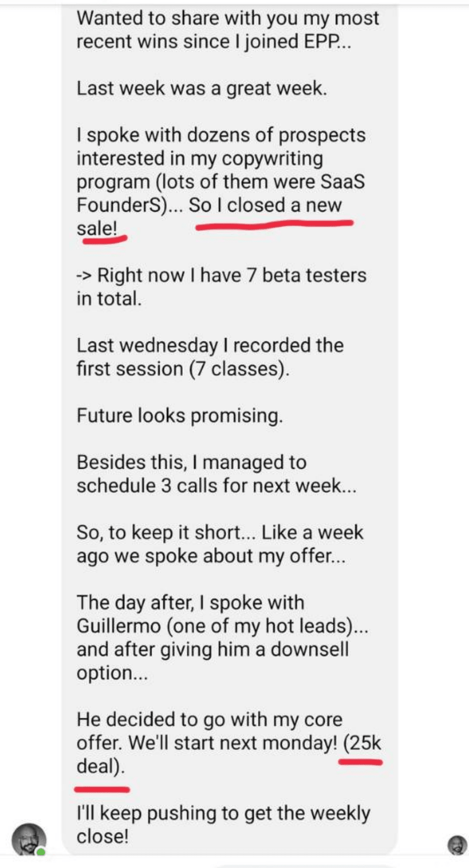The width and height of the screenshot is (469, 868).
Task: Click the red underline beneath 'closed a new'
Action: (274, 226)
